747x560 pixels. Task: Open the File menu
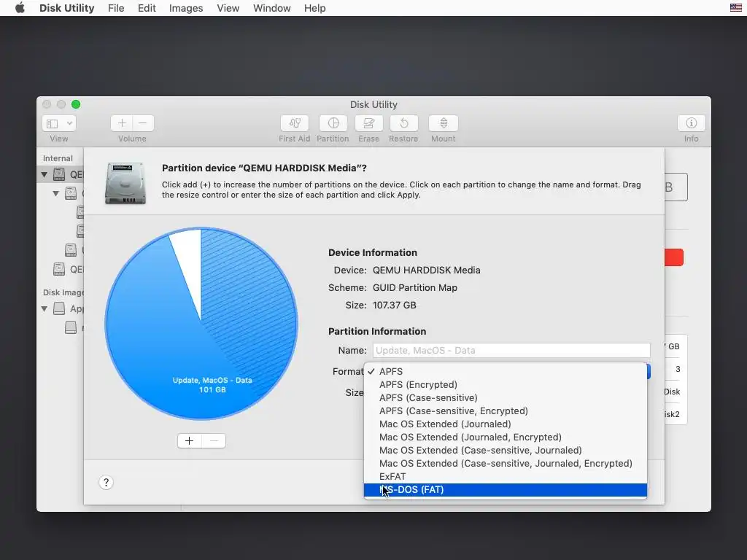point(116,8)
